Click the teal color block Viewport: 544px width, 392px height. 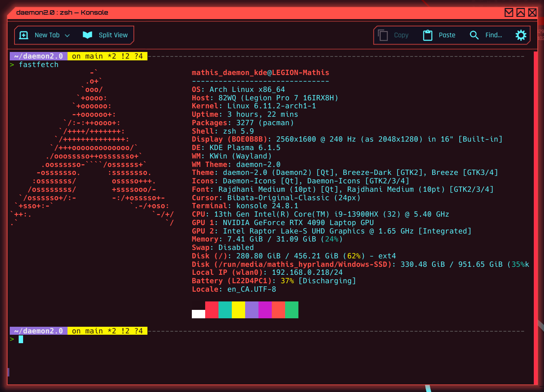(x=225, y=310)
